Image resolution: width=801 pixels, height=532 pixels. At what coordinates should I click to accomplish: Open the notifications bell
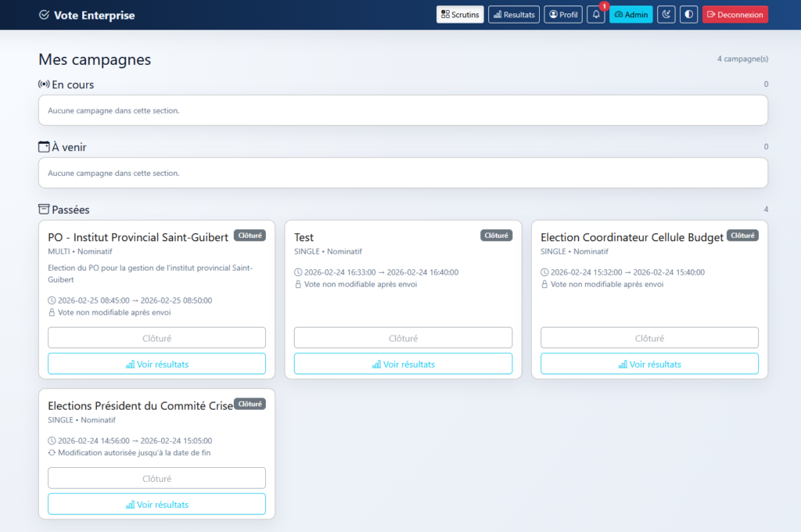(x=596, y=15)
